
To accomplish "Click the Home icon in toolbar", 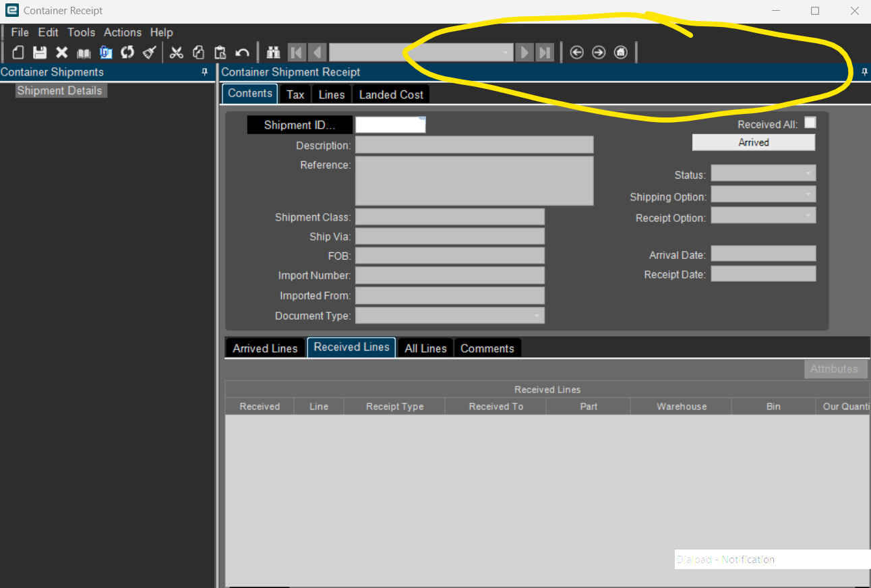I will [621, 53].
